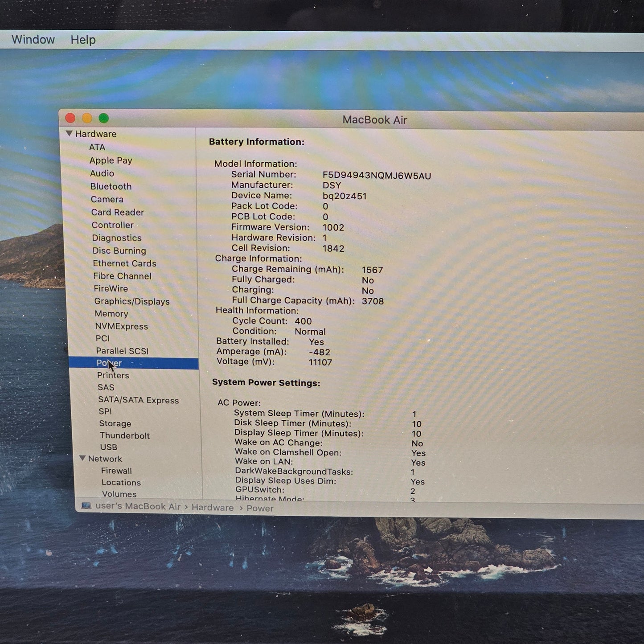Screen dimensions: 644x644
Task: Select the Ethernet Cards entry
Action: click(x=125, y=263)
